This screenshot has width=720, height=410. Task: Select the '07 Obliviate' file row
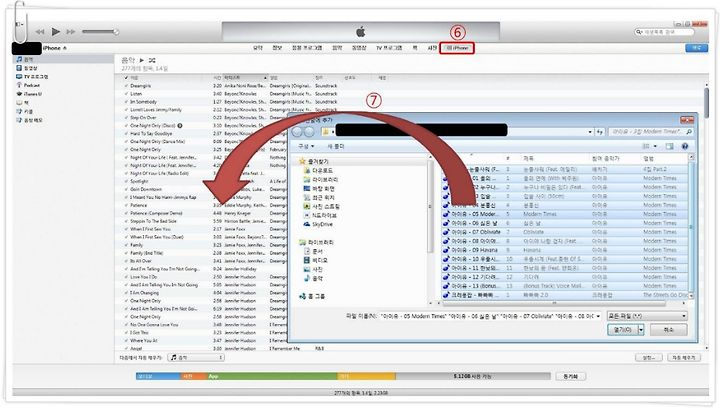pyautogui.click(x=565, y=232)
